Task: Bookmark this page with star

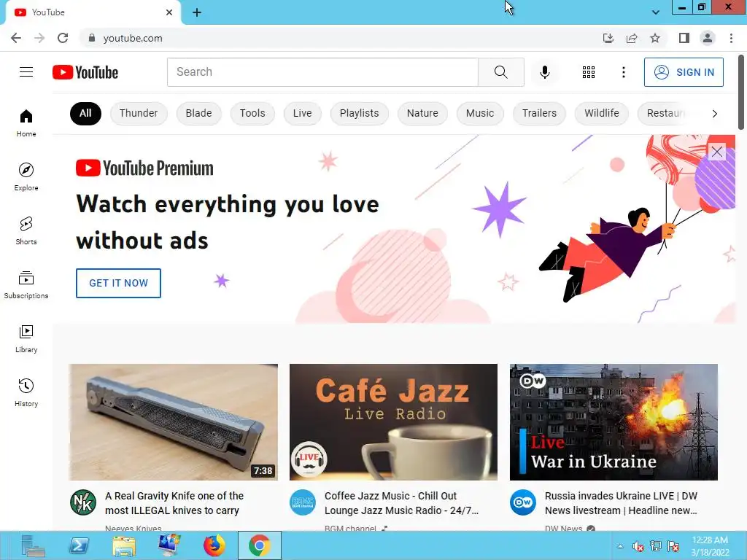Action: point(655,38)
